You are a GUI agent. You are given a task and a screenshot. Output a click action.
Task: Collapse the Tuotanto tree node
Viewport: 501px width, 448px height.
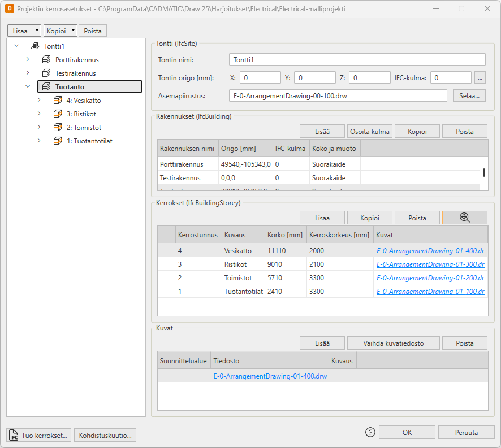point(28,87)
